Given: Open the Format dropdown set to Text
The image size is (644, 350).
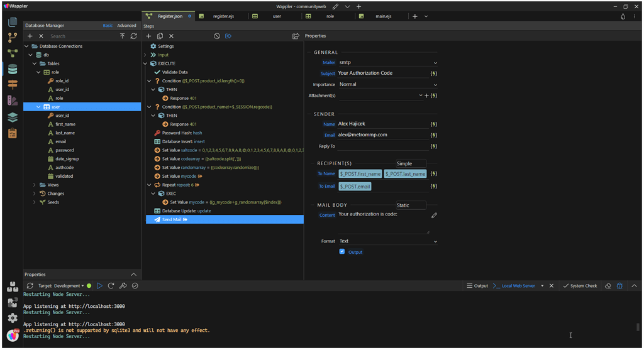Looking at the screenshot, I should coord(387,241).
